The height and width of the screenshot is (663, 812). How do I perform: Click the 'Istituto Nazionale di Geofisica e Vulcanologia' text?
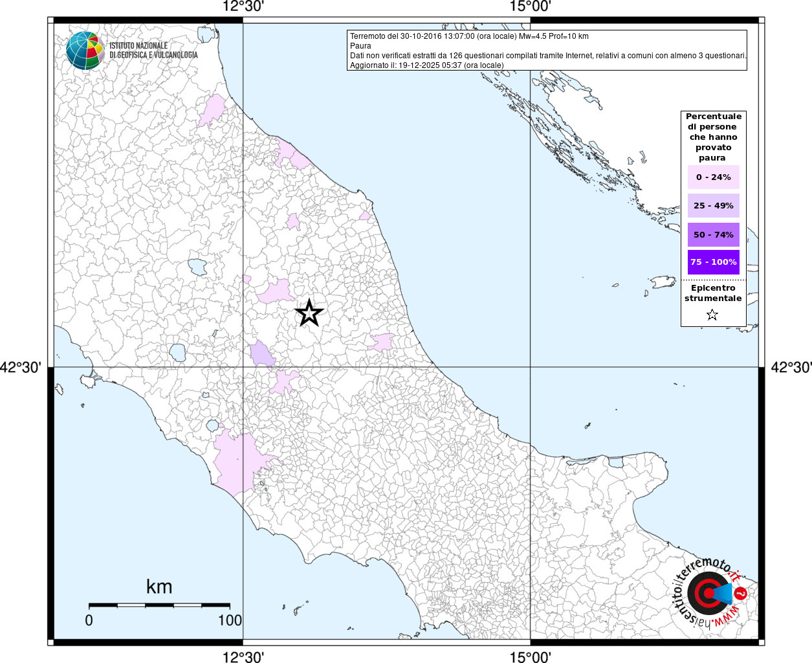click(153, 51)
